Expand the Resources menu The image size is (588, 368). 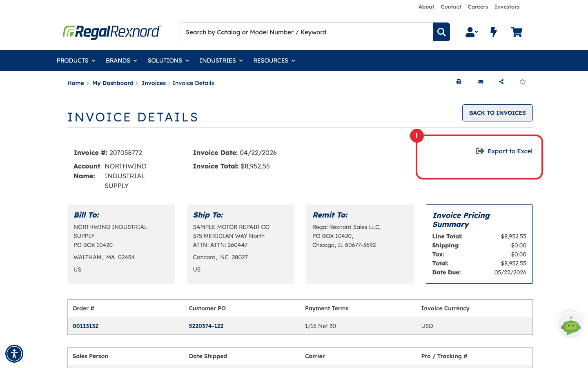(274, 61)
